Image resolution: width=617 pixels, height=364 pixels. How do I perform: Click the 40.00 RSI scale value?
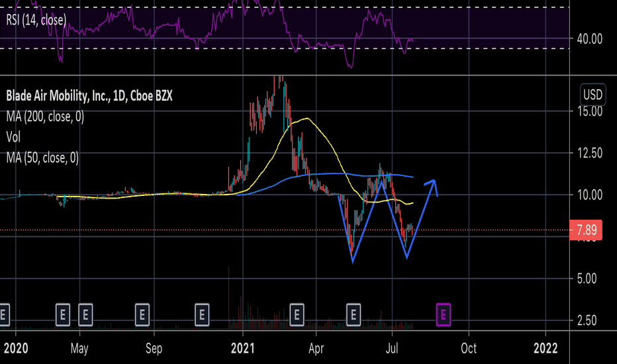click(x=589, y=39)
